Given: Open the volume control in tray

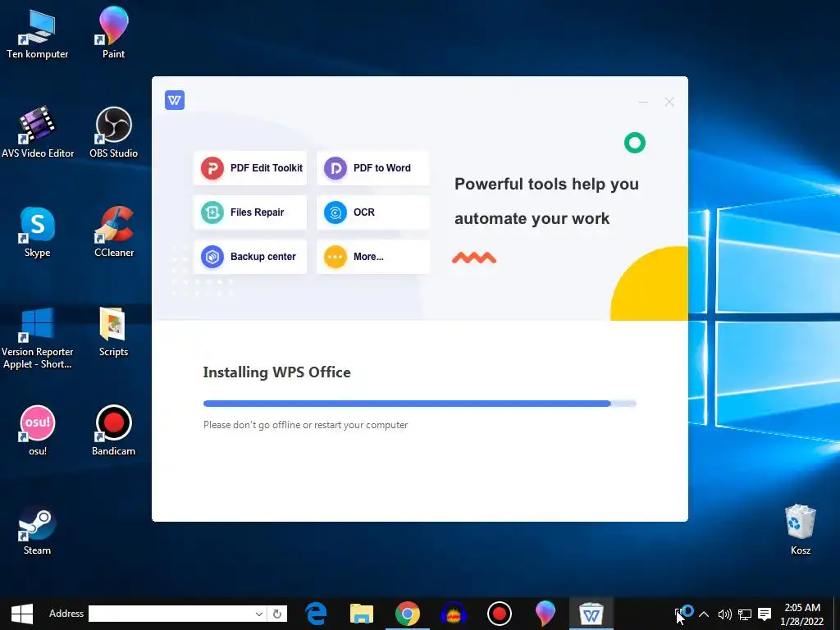Looking at the screenshot, I should click(x=724, y=614).
